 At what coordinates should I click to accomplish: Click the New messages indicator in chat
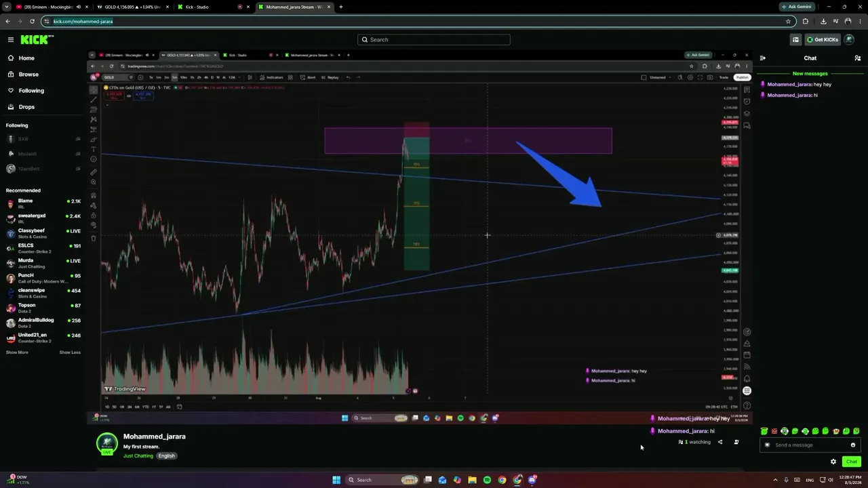pos(810,73)
